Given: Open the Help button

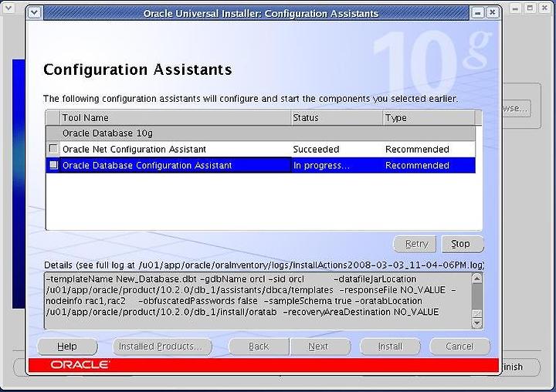Looking at the screenshot, I should 67,346.
